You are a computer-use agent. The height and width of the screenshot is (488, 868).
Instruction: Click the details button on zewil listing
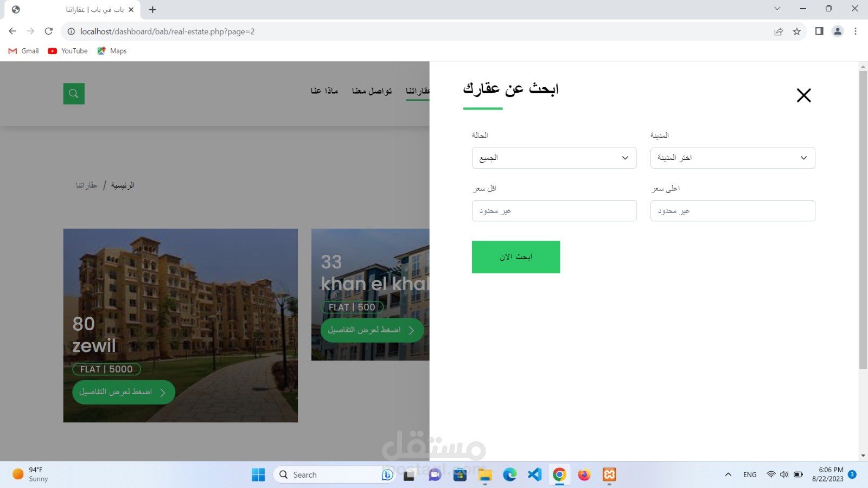pyautogui.click(x=123, y=392)
